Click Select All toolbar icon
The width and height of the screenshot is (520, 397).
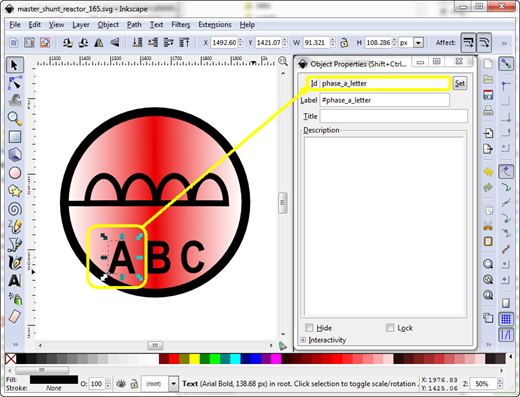click(14, 43)
